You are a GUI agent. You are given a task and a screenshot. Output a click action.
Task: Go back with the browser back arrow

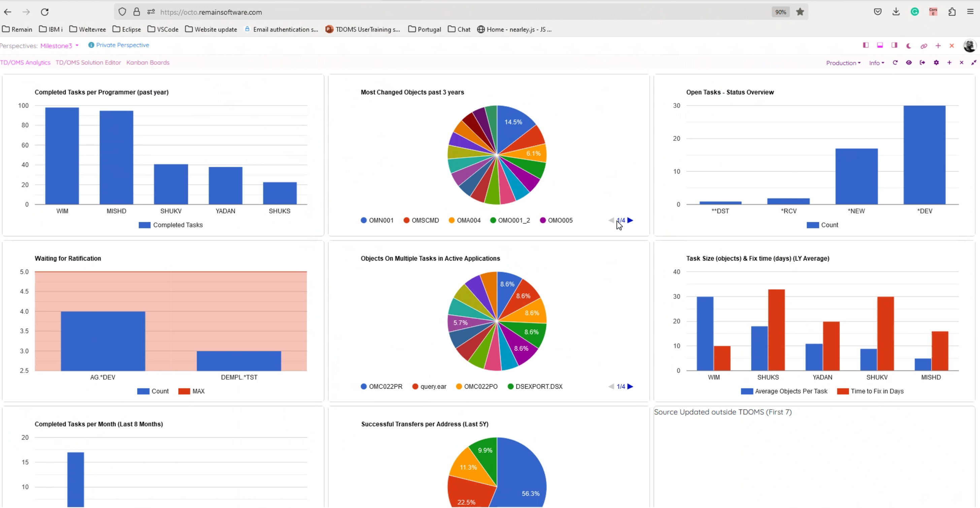click(x=8, y=12)
